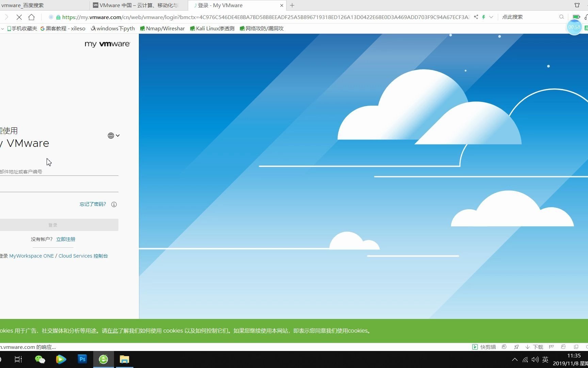This screenshot has height=368, width=588.
Task: Open a new browser tab
Action: (292, 5)
